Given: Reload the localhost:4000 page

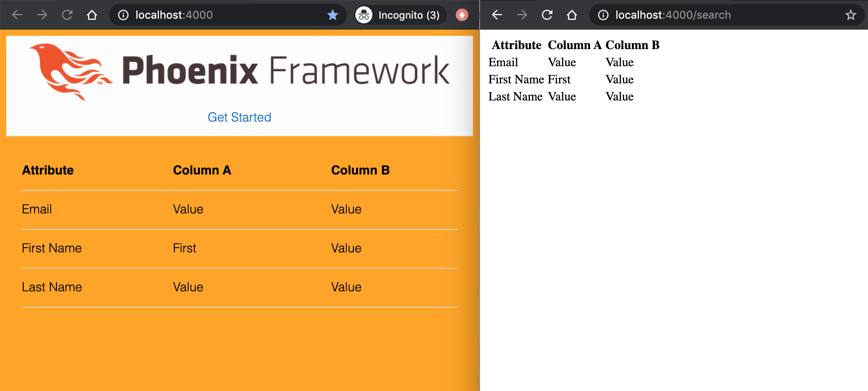Looking at the screenshot, I should click(x=67, y=15).
